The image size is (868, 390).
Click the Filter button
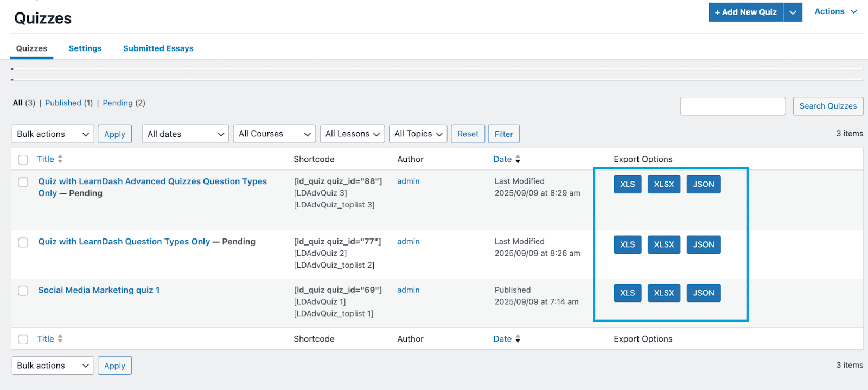(x=503, y=134)
